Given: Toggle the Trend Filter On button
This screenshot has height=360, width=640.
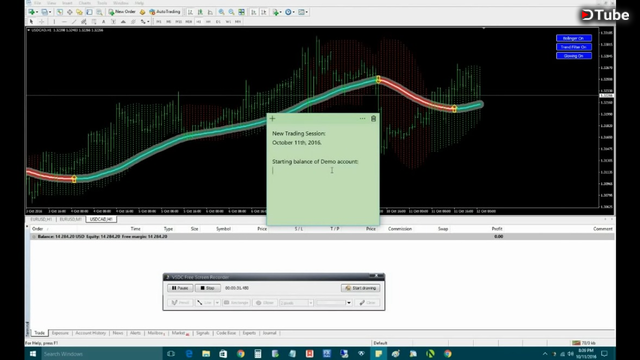Looking at the screenshot, I should tap(574, 47).
